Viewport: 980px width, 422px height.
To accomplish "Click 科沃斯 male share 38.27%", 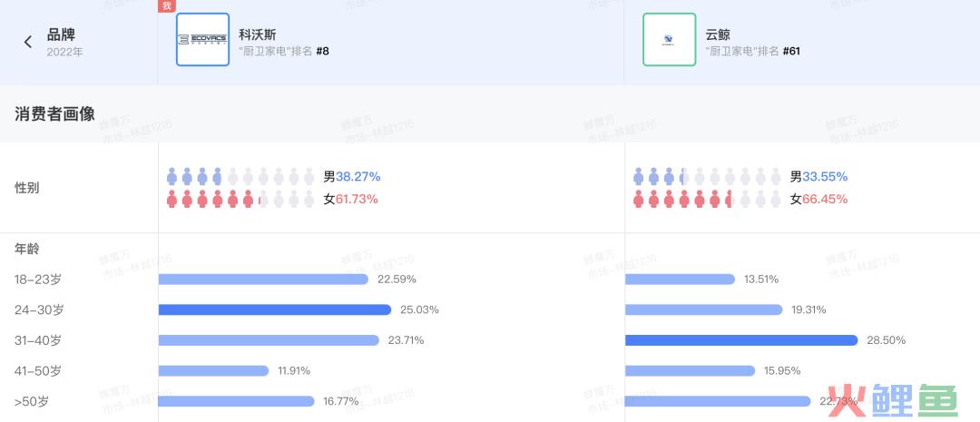I will 358,177.
